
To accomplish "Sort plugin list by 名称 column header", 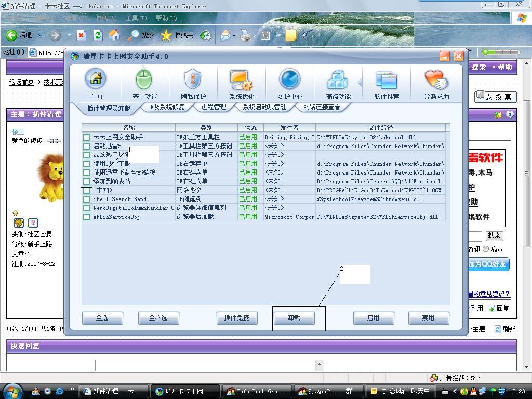I will tap(129, 128).
